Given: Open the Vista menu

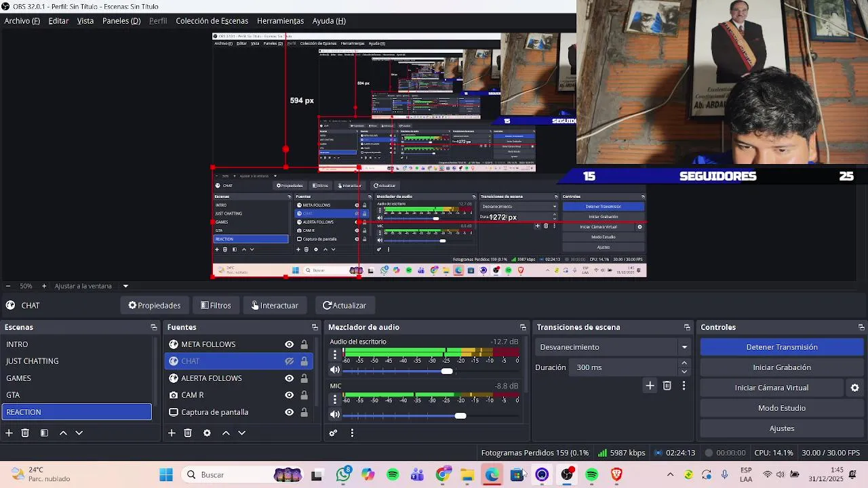Looking at the screenshot, I should (x=85, y=21).
